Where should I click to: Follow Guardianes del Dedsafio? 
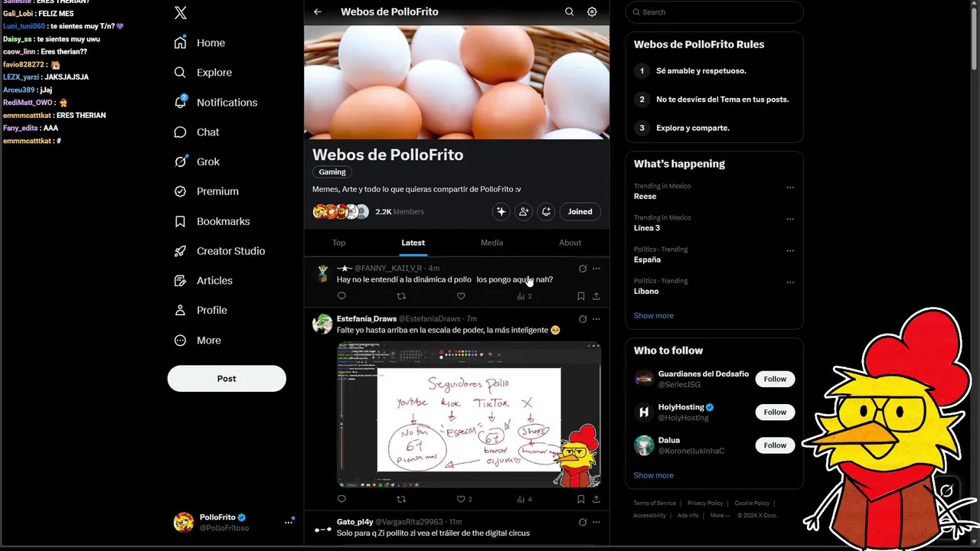click(775, 379)
